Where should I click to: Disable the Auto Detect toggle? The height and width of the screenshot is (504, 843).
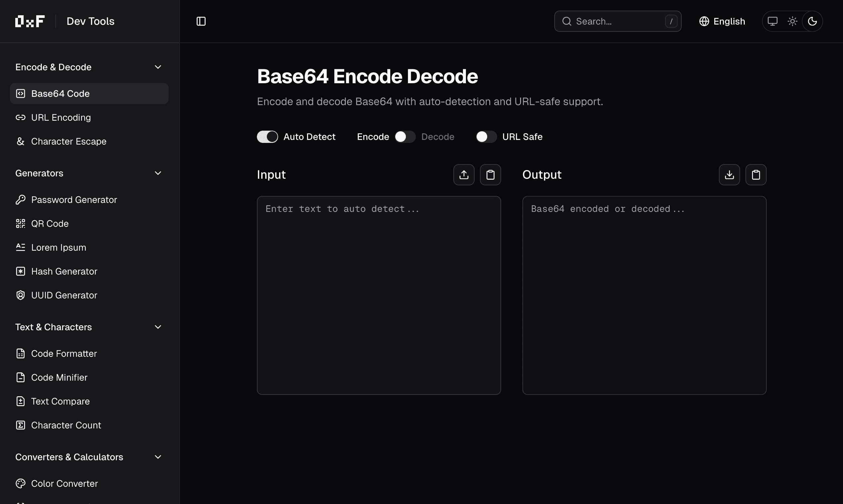click(x=268, y=137)
